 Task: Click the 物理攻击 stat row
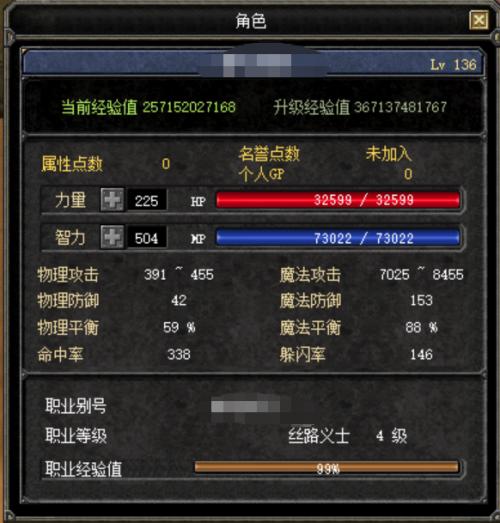125,275
